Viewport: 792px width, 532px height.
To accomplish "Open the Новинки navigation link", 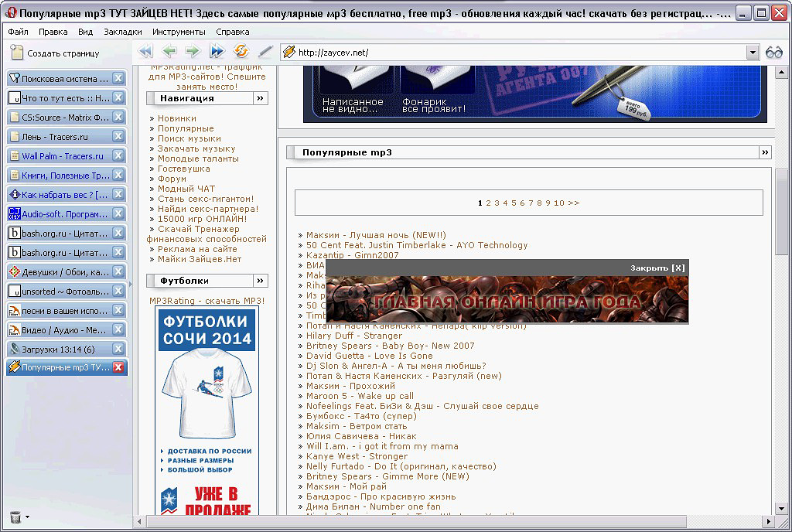I will click(177, 118).
